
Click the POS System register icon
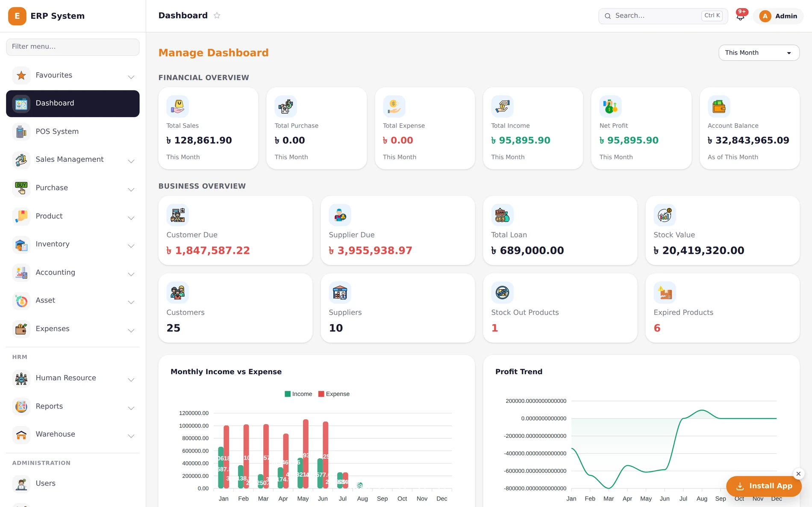click(x=21, y=132)
